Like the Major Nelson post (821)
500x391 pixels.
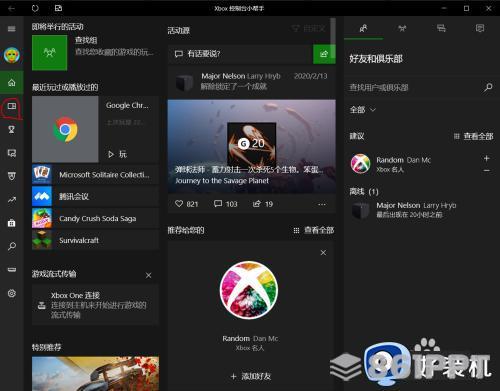tap(187, 204)
